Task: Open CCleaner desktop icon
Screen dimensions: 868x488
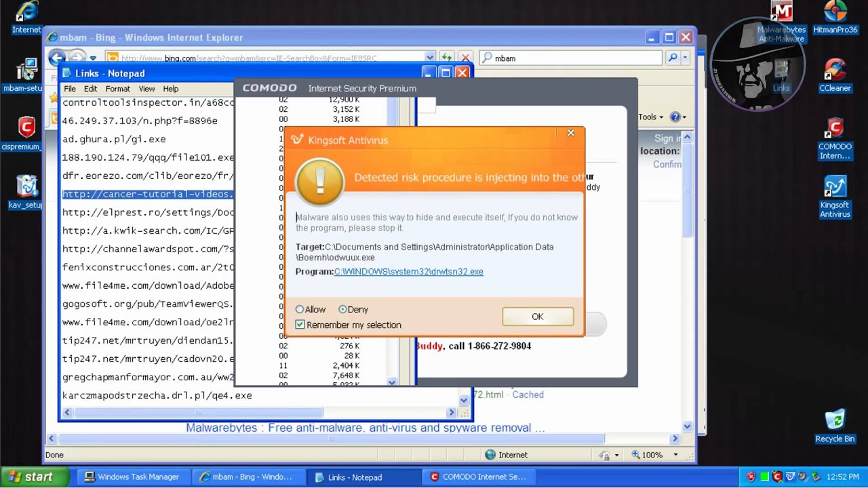Action: click(835, 75)
